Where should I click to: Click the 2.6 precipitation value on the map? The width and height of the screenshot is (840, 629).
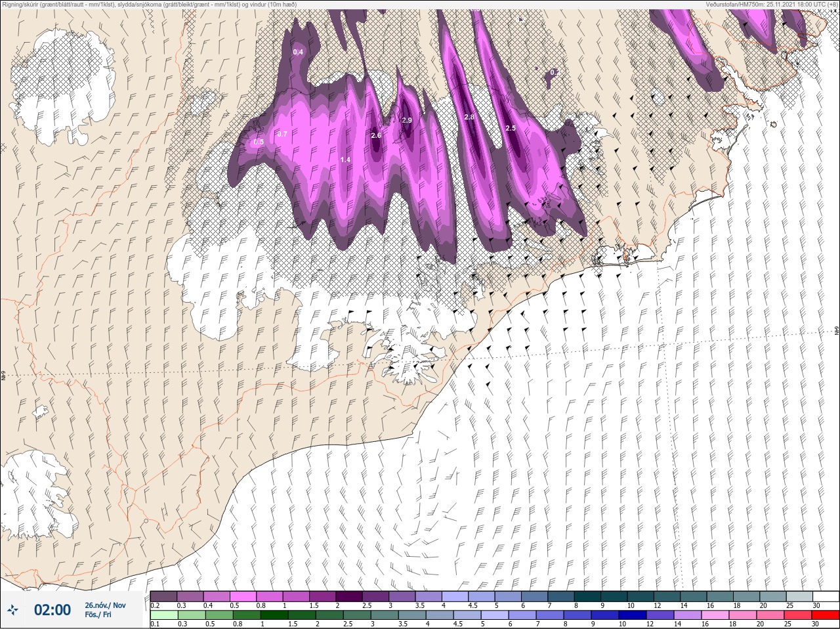376,135
